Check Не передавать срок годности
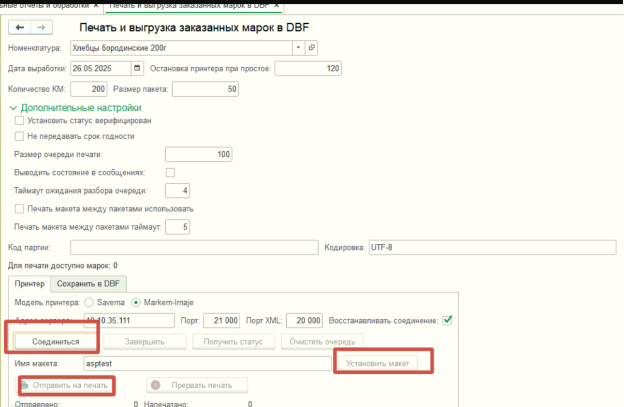624x407 pixels. pos(19,136)
